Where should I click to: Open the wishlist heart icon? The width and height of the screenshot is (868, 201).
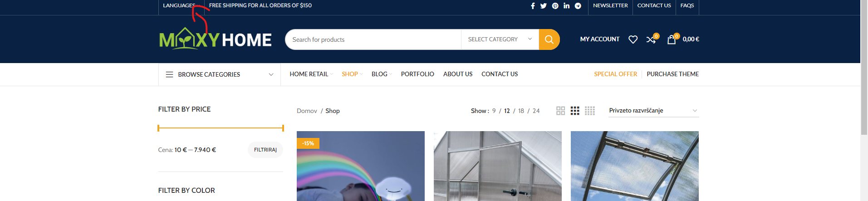click(x=633, y=39)
